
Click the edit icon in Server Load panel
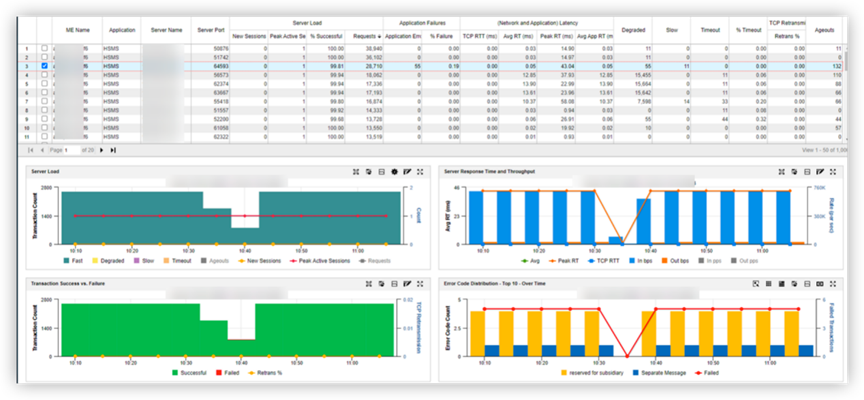point(407,172)
